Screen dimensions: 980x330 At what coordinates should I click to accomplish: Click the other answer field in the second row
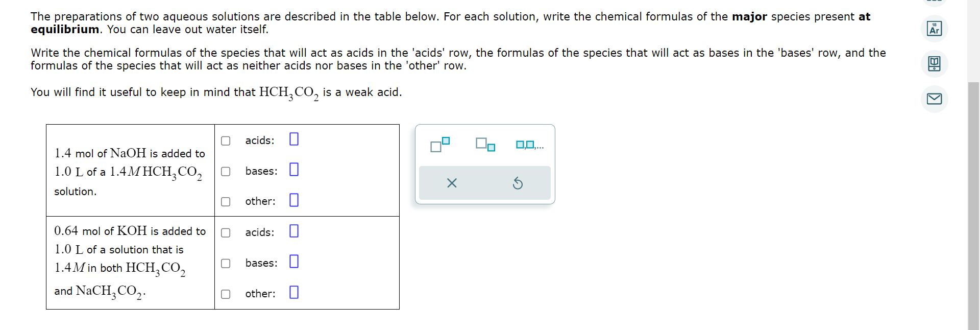point(293,292)
